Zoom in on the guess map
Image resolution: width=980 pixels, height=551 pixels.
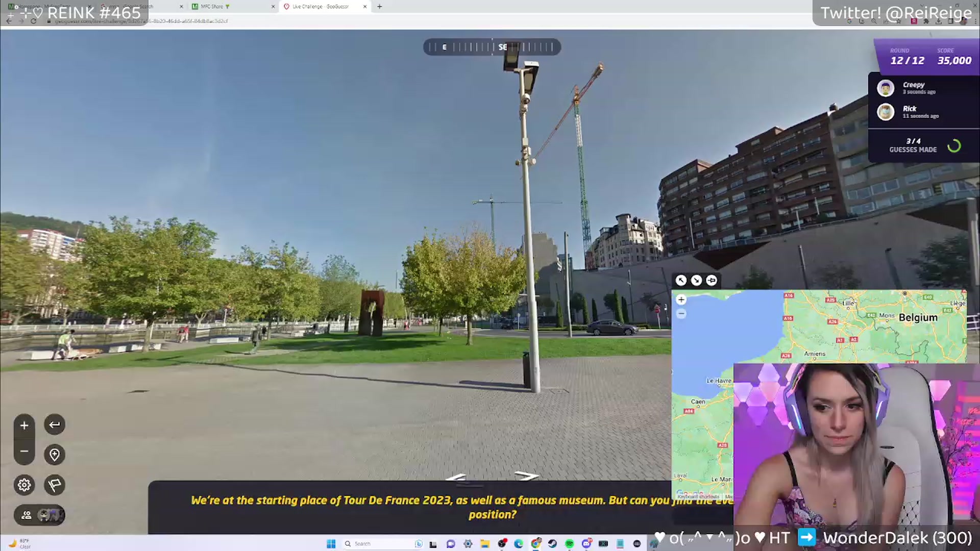tap(681, 299)
